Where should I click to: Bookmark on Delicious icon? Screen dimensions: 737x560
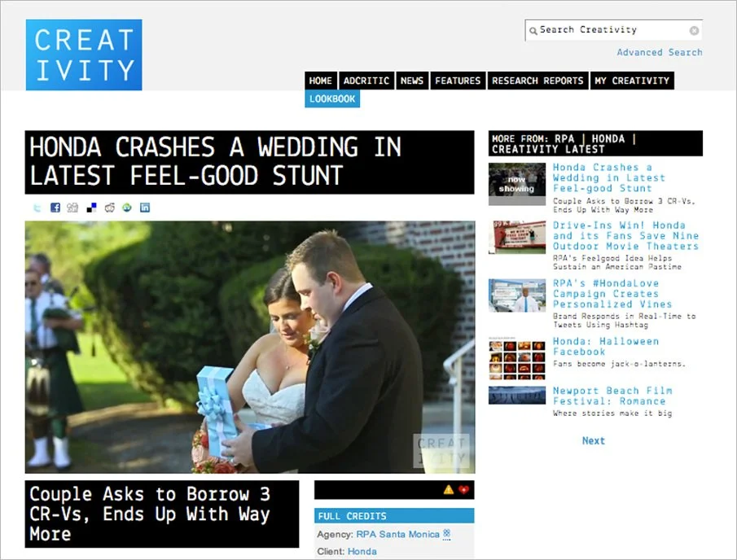92,208
